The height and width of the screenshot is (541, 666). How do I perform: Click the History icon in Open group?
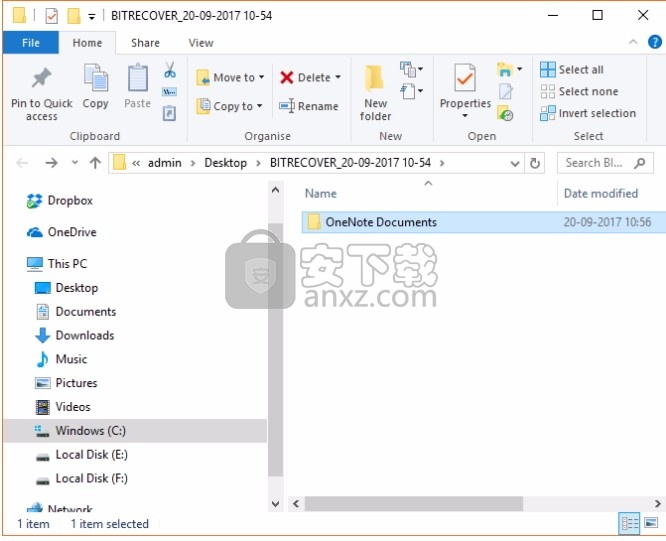(505, 113)
